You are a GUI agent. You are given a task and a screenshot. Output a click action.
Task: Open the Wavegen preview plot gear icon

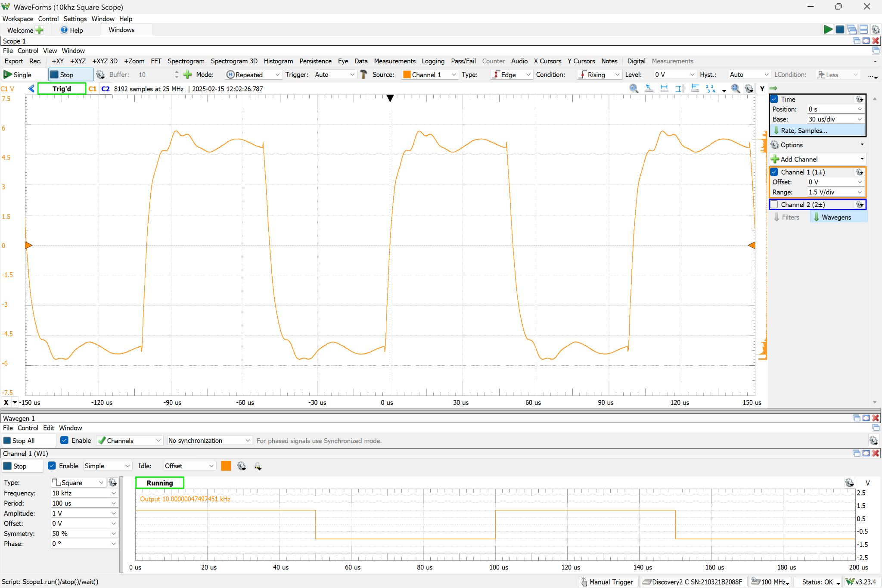849,482
